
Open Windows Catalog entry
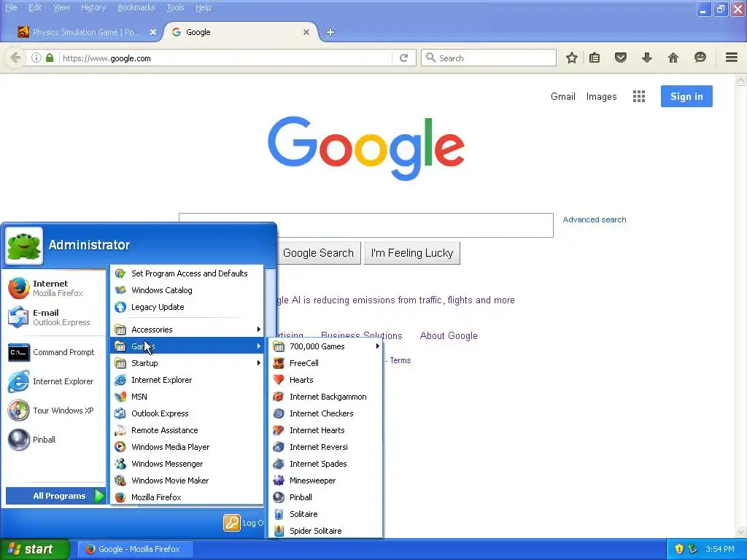(187, 290)
